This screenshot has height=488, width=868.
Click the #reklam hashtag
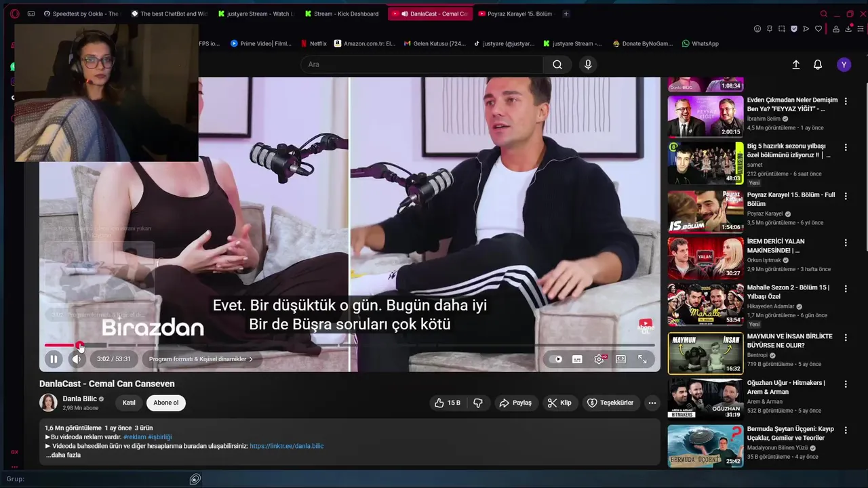[134, 437]
